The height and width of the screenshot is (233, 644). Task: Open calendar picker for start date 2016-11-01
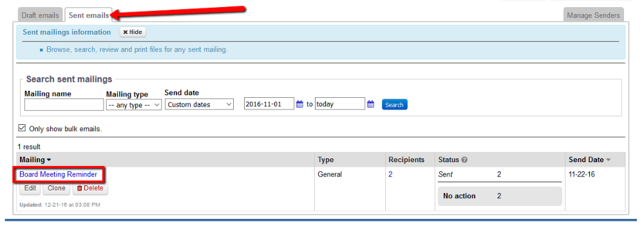pyautogui.click(x=299, y=104)
